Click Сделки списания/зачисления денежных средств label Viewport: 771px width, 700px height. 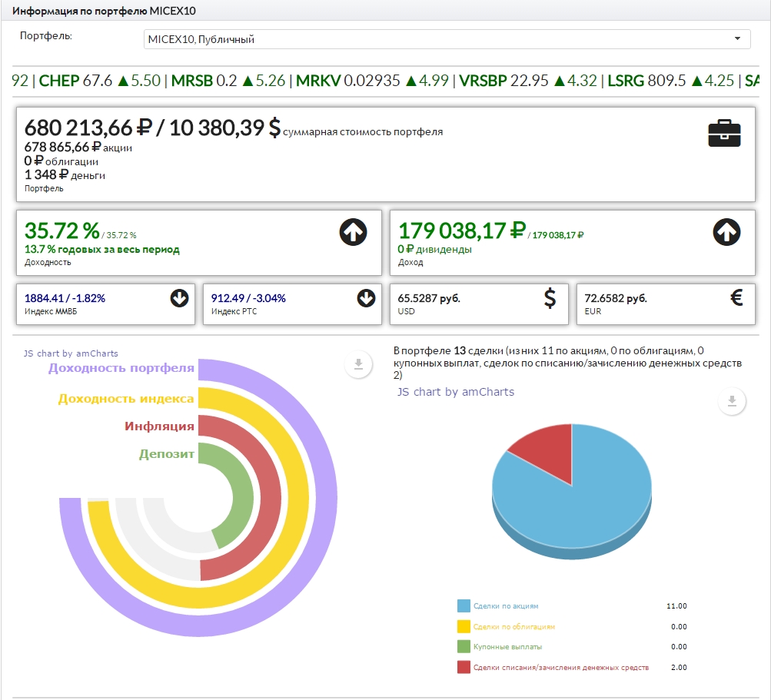561,668
